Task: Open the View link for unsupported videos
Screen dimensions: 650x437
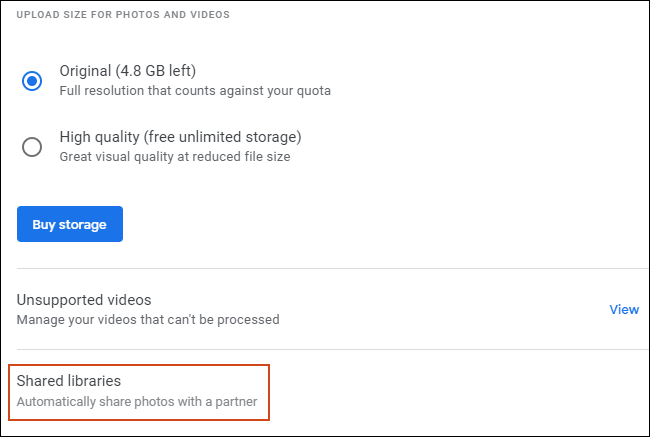Action: [x=624, y=309]
